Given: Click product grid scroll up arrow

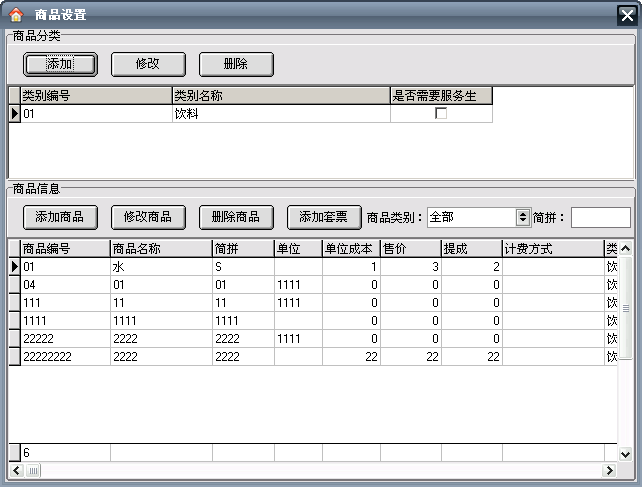Looking at the screenshot, I should [625, 248].
